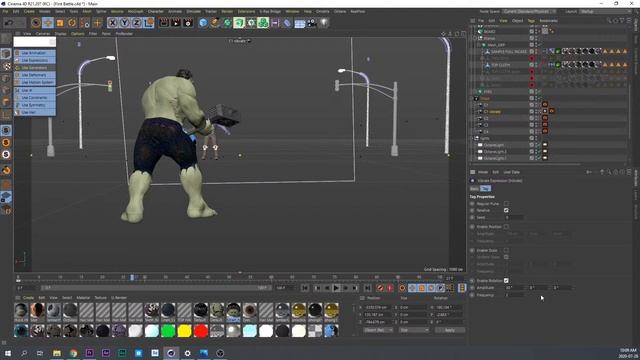Activate the Rotate tool in the toolbar

tap(72, 23)
